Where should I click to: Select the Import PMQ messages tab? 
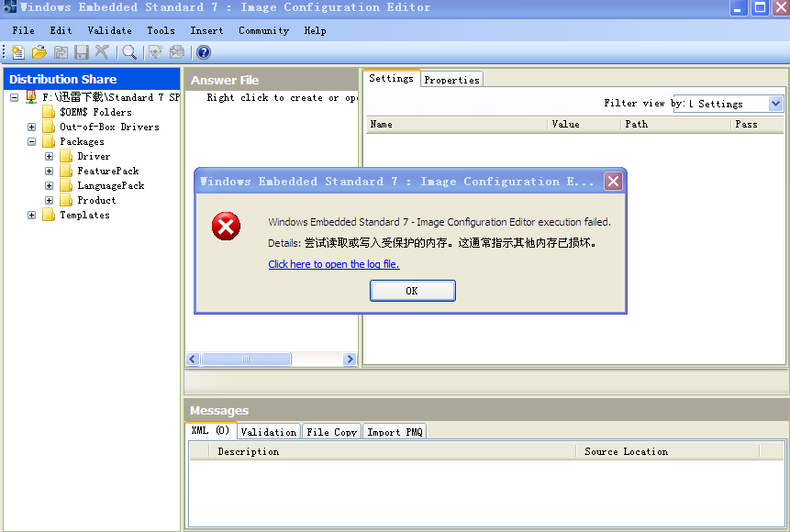tap(395, 432)
